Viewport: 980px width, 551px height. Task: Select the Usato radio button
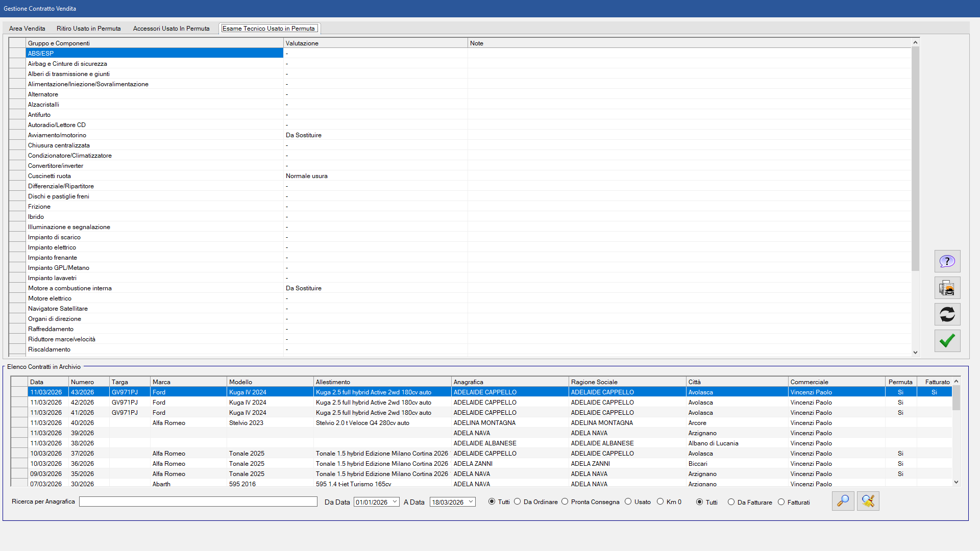pyautogui.click(x=628, y=502)
